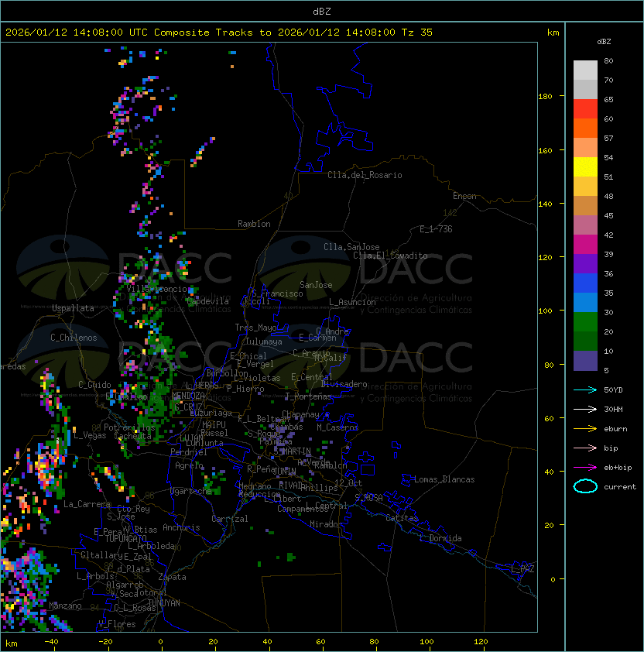Pick the dark orange swatch in dBZ scale
The width and height of the screenshot is (644, 652).
pos(585,129)
